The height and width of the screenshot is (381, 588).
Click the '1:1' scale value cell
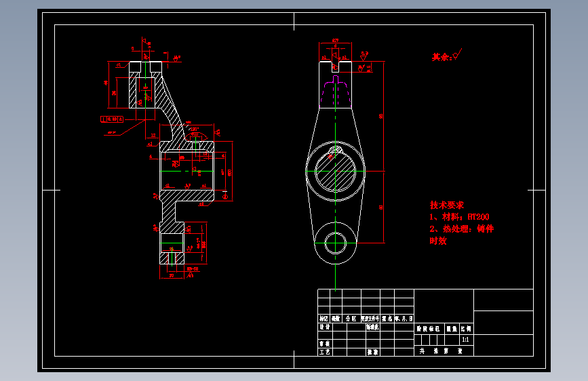coord(465,340)
